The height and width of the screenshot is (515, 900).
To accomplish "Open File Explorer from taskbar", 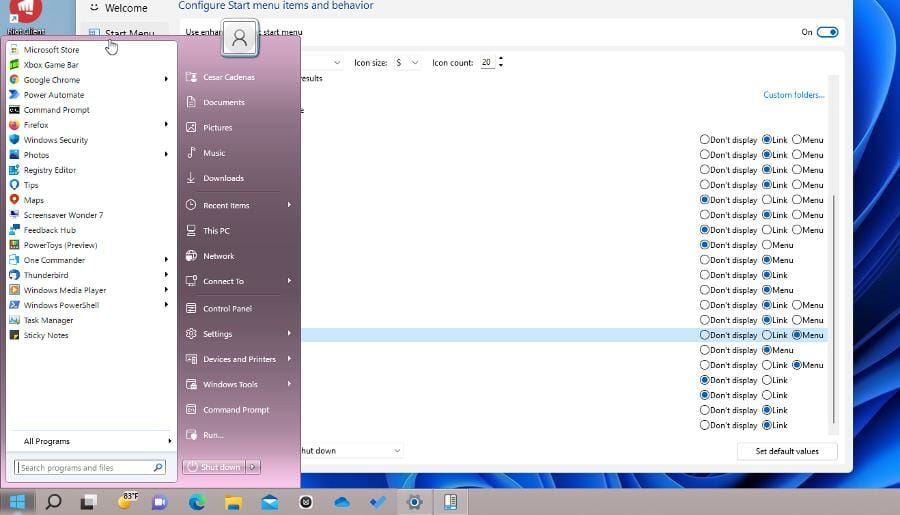I will 233,502.
